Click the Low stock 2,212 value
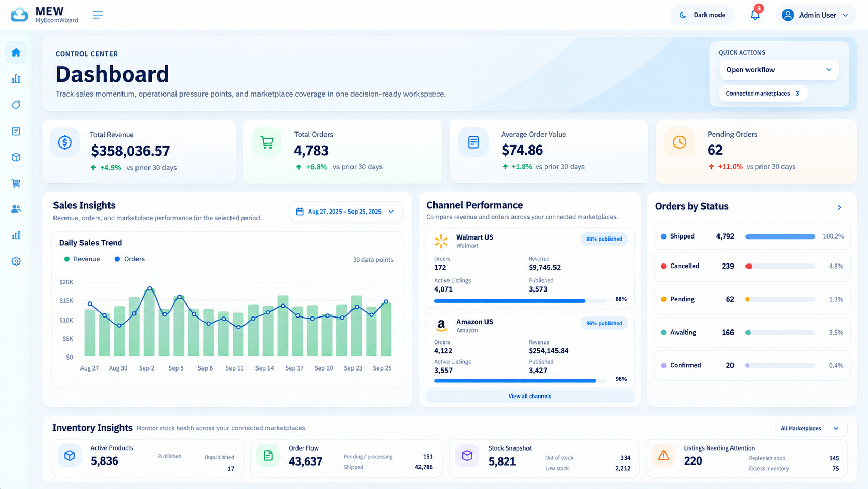868x489 pixels. pyautogui.click(x=622, y=468)
